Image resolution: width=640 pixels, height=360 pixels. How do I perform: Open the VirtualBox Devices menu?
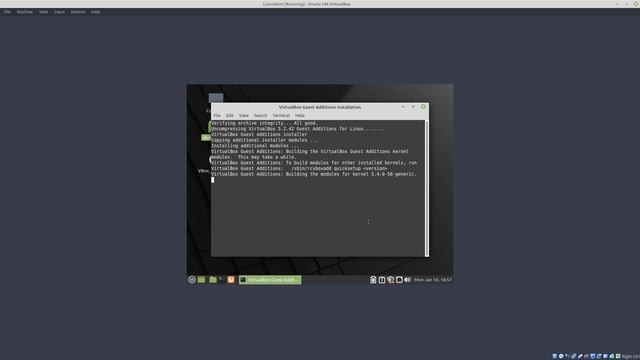coord(78,12)
